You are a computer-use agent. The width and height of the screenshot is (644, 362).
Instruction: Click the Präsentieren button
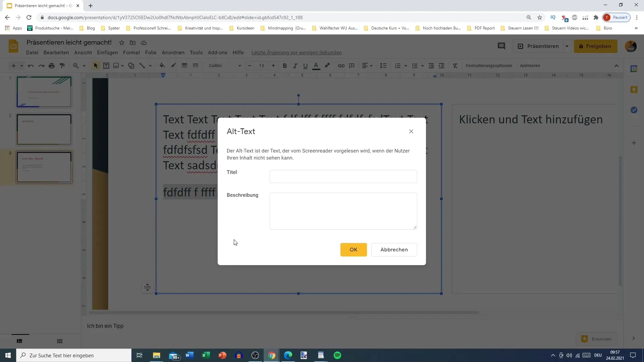[538, 46]
